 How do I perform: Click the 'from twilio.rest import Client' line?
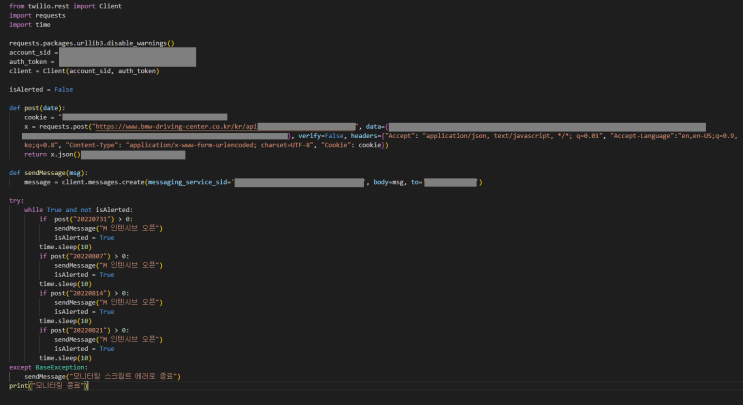[x=53, y=6]
